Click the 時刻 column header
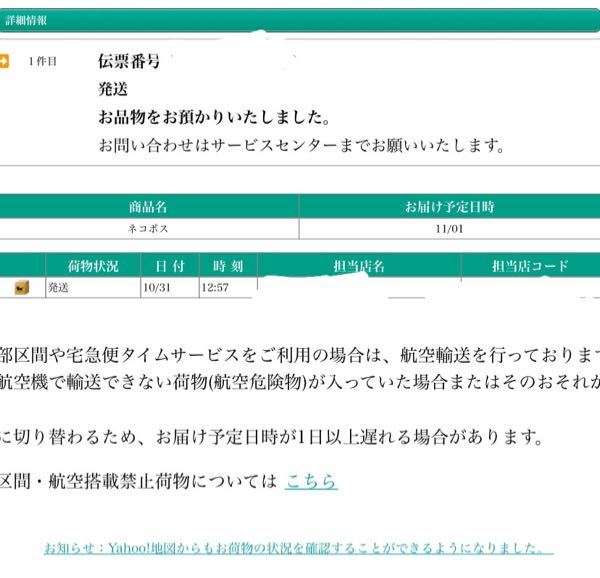The image size is (600, 578). [x=227, y=266]
